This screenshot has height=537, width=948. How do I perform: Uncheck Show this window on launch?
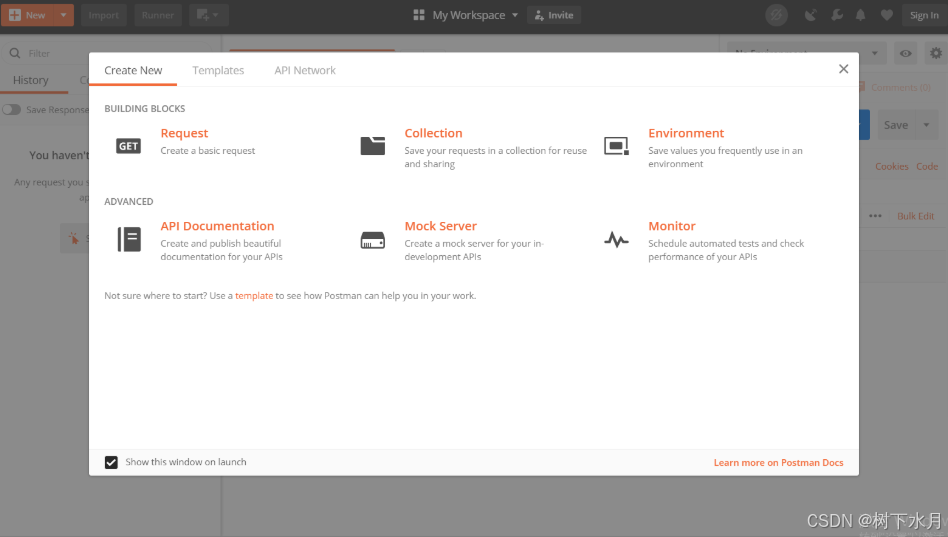tap(111, 463)
